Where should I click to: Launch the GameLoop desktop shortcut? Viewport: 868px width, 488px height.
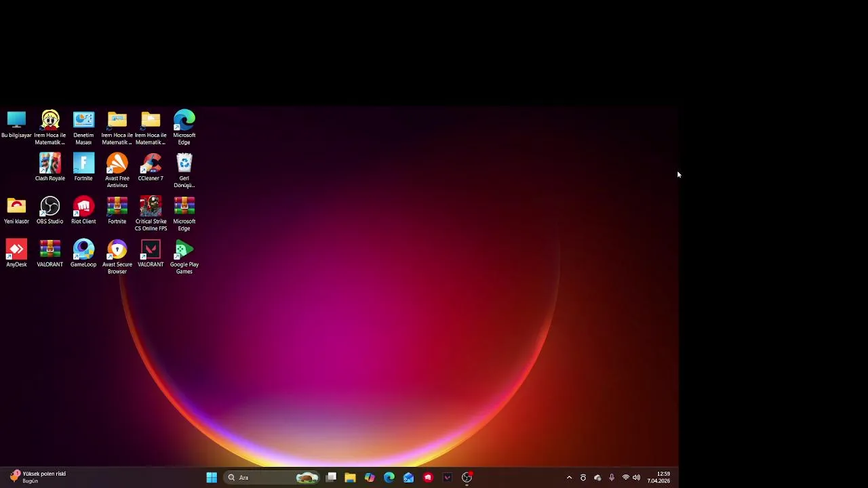[83, 253]
